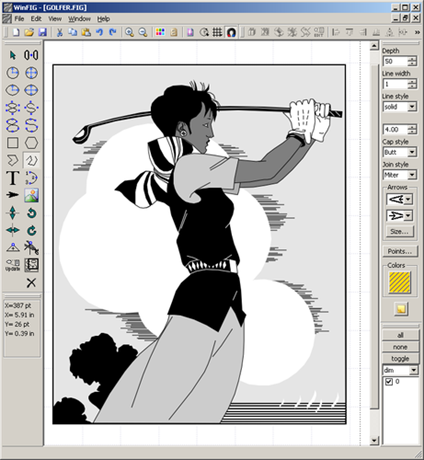Click the copy toolbar icon
Screen dimensions: 424x460
pyautogui.click(x=73, y=32)
